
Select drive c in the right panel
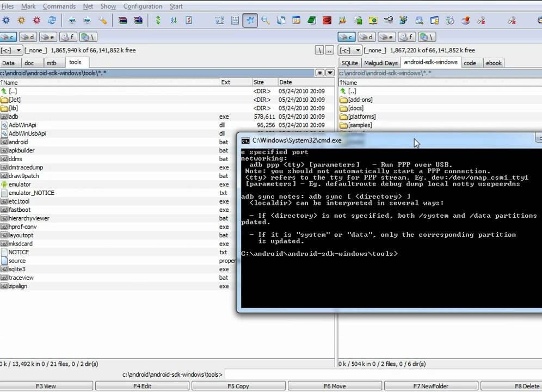point(347,36)
